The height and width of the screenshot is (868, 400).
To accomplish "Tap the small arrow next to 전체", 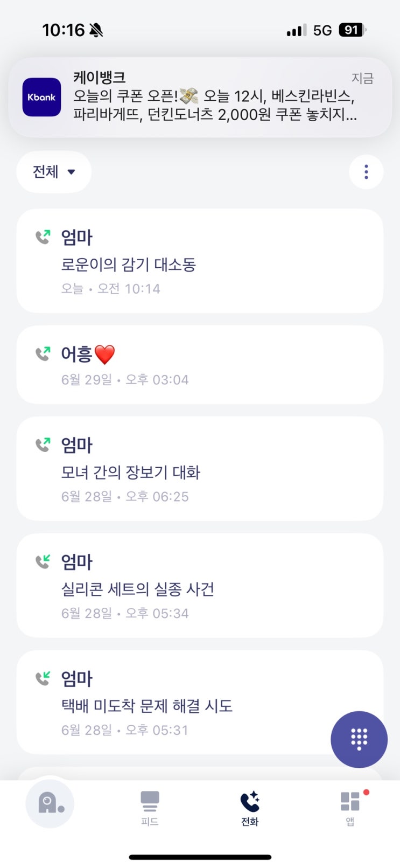I will pyautogui.click(x=71, y=172).
